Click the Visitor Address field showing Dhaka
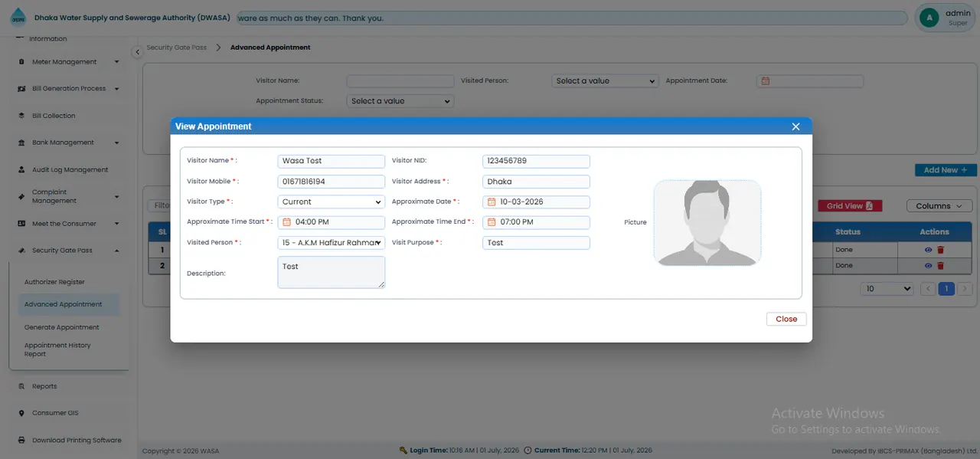This screenshot has width=980, height=459. click(x=537, y=182)
